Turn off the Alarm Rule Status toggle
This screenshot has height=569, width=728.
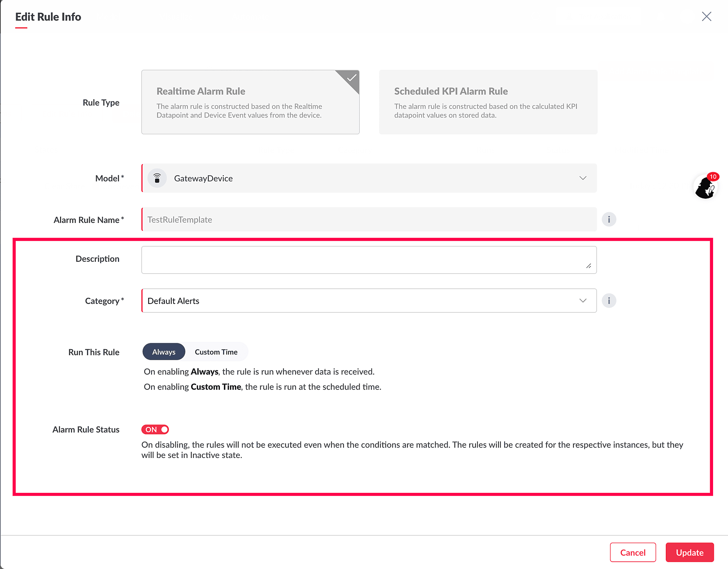point(155,430)
